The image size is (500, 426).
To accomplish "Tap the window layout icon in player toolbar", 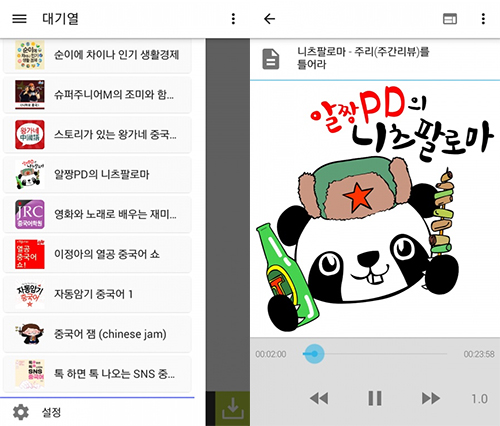I will 450,19.
